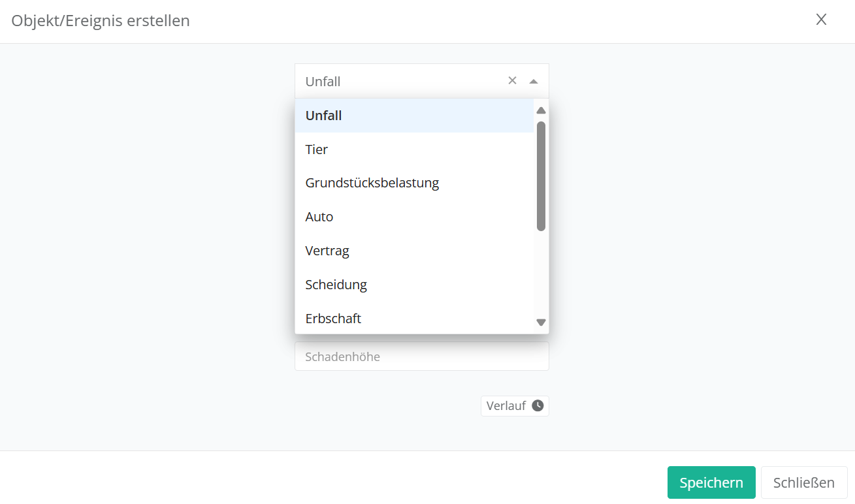Close the Objekt/Ereignis erstellen dialog with X
Viewport: 855px width, 504px height.
[821, 20]
